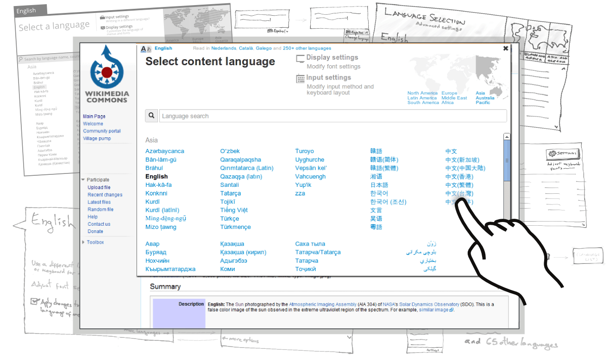Click the language icon beside English
Image resolution: width=609 pixels, height=364 pixels.
point(146,49)
